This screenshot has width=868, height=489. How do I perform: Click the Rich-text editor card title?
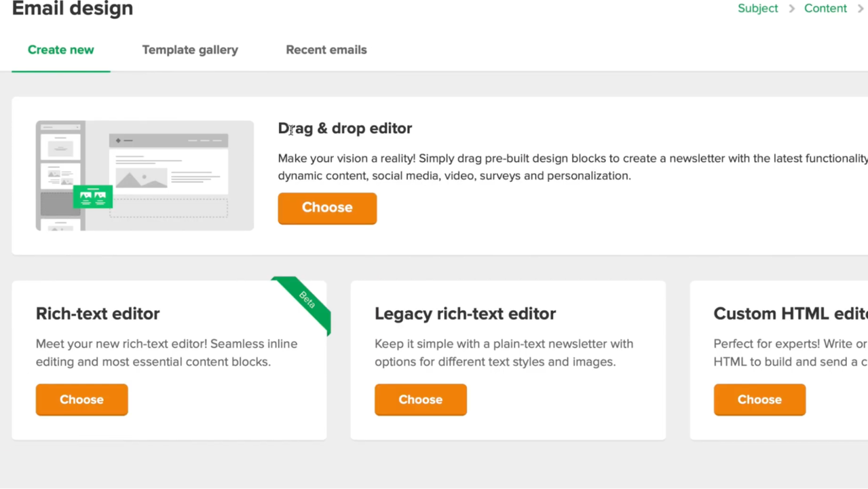point(98,314)
